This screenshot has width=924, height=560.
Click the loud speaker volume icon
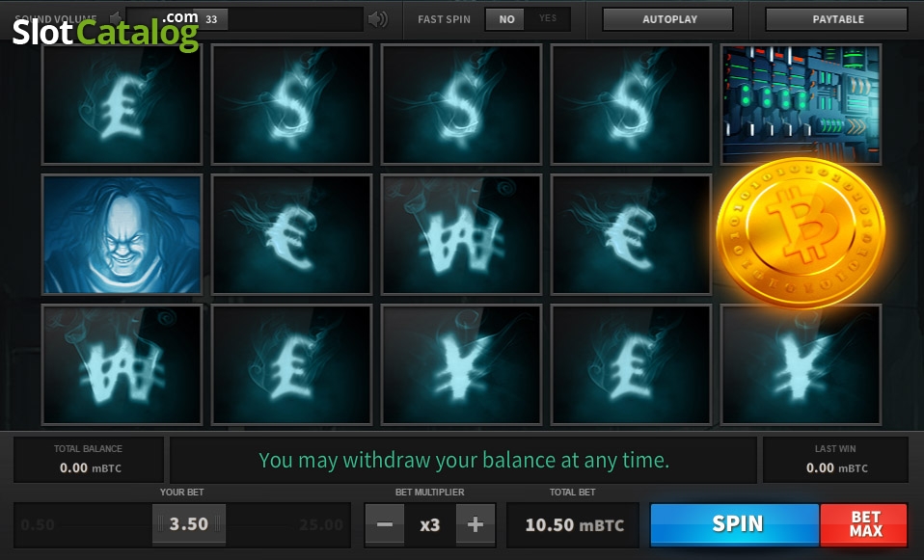(378, 19)
